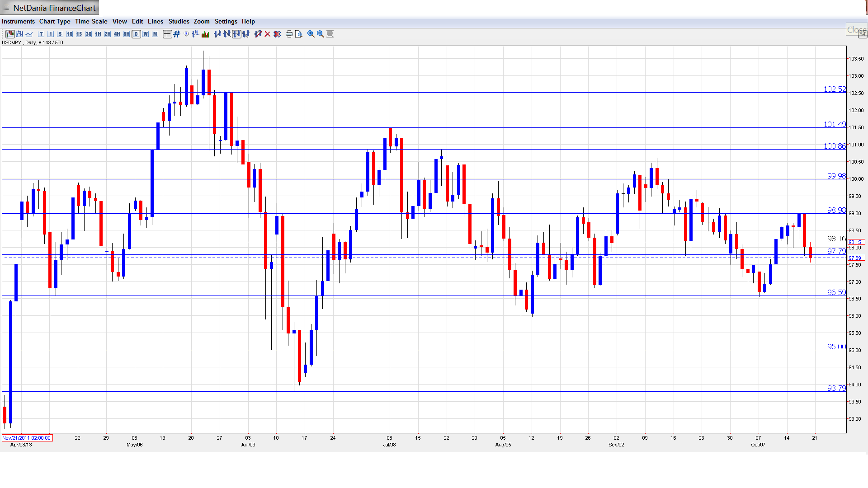
Task: Toggle the chart grid (hash) icon
Action: (x=177, y=34)
